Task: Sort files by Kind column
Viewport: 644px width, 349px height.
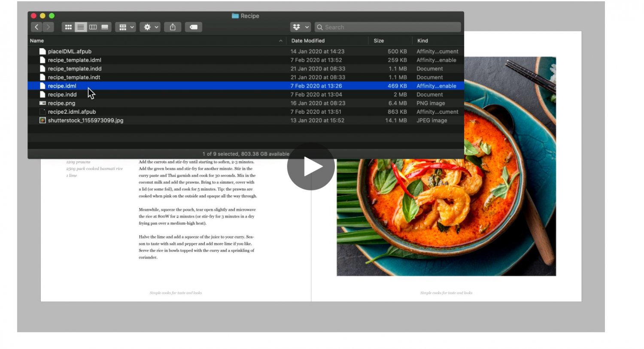Action: [x=422, y=41]
